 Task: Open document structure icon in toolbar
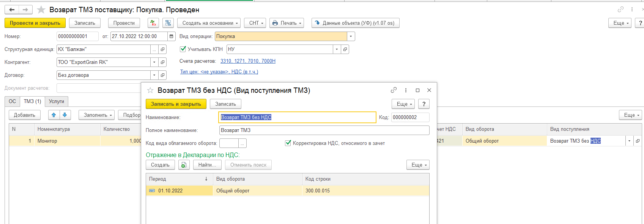coord(168,23)
